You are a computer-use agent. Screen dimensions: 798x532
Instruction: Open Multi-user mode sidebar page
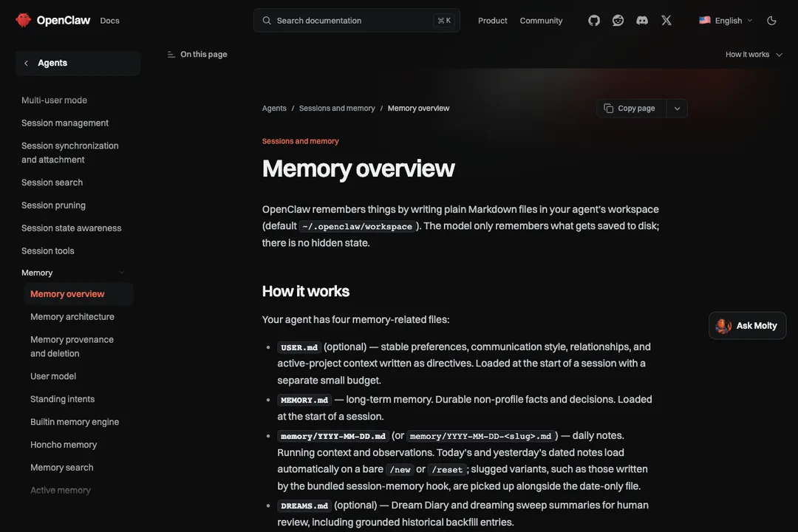[x=54, y=100]
